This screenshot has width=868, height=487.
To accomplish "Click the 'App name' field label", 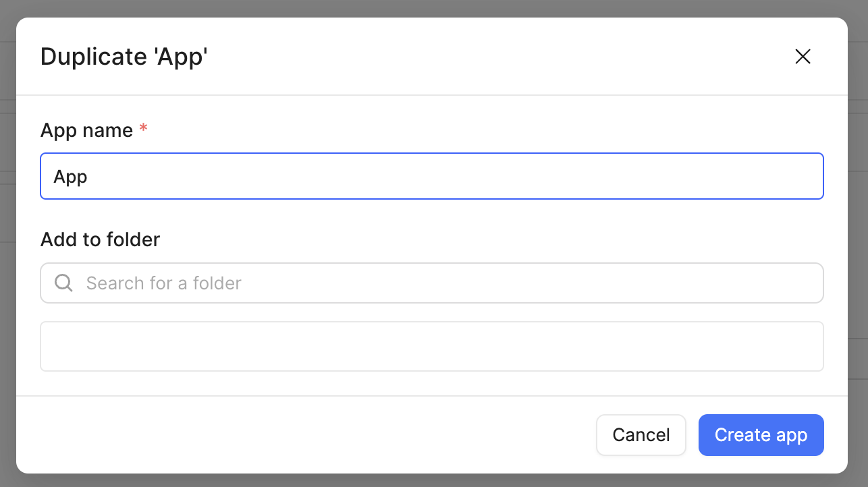I will [86, 130].
